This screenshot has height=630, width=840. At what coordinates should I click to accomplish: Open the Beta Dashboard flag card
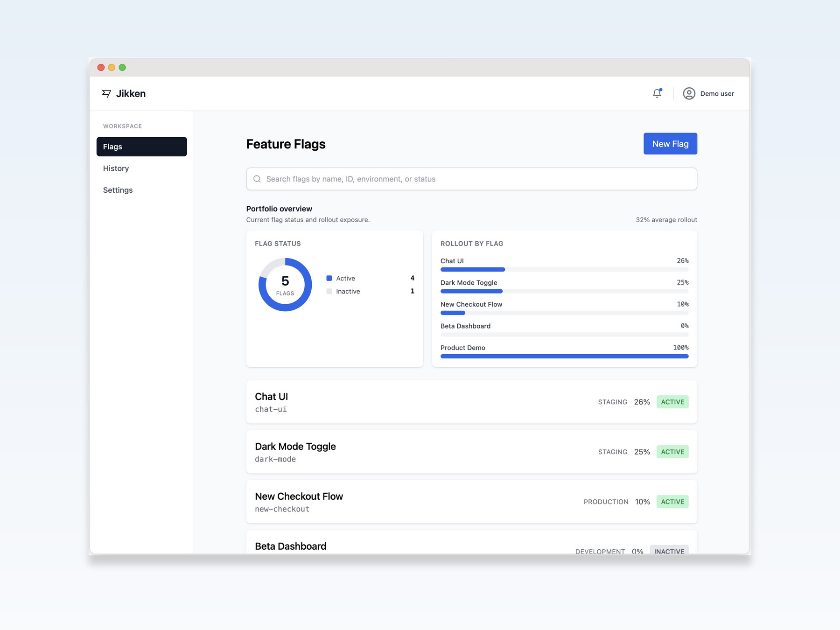(x=471, y=542)
